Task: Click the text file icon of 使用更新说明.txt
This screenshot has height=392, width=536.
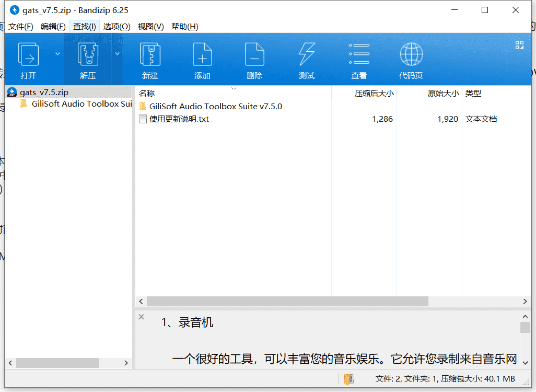Action: pos(143,119)
